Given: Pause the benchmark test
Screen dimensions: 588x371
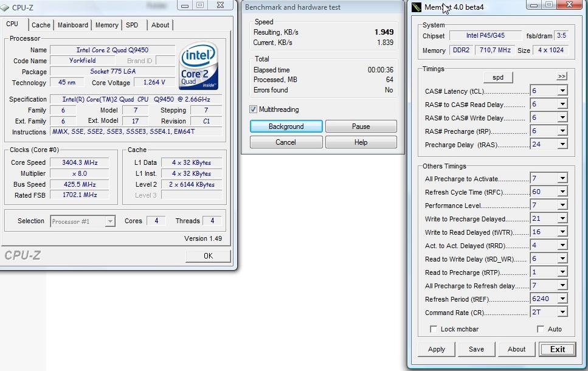Looking at the screenshot, I should click(361, 127).
